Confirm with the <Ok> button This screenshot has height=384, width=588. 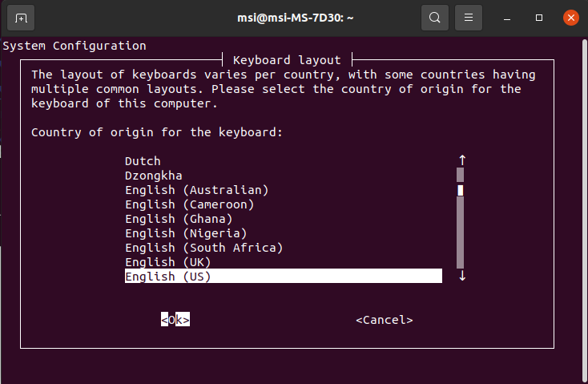[175, 319]
